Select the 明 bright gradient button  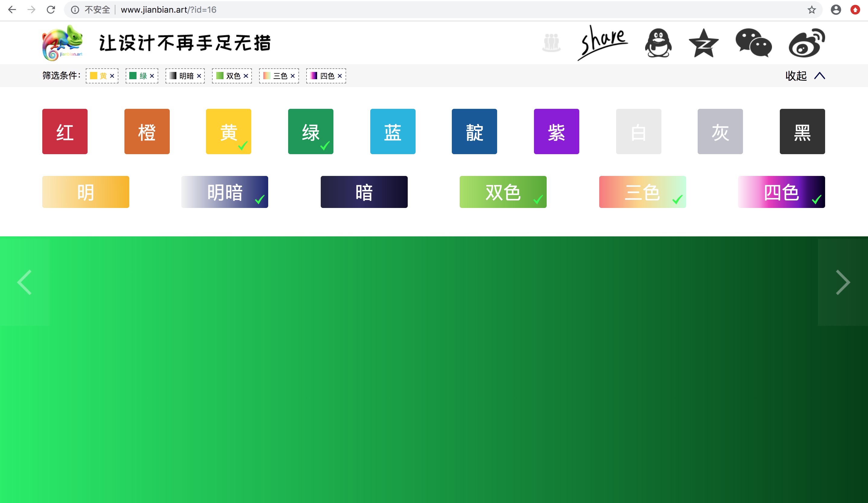pos(85,192)
